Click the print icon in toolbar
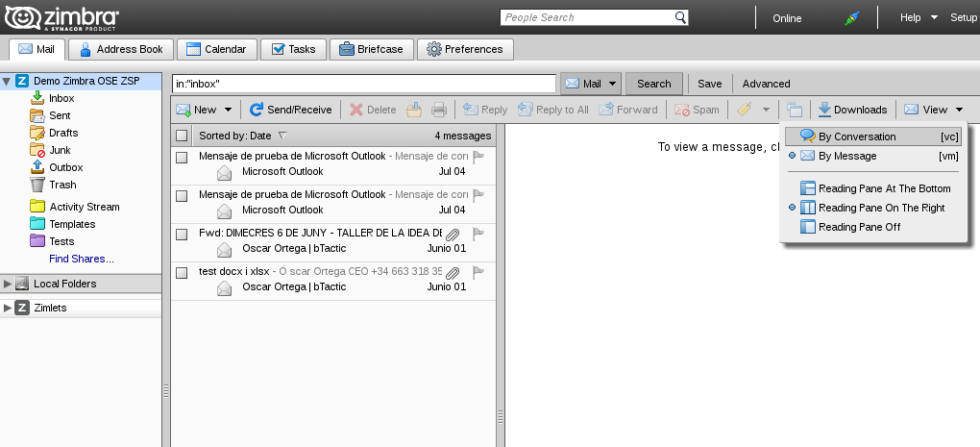The image size is (980, 447). pos(439,110)
